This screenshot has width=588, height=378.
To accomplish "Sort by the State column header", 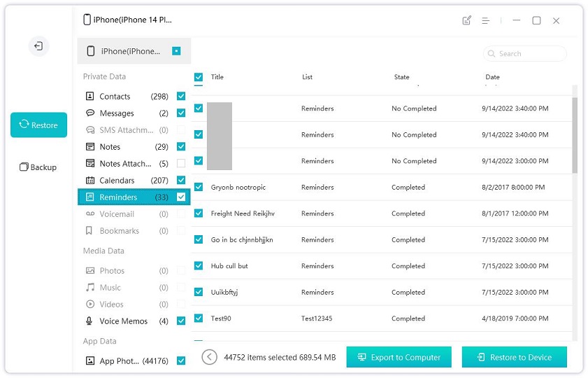I will click(401, 77).
